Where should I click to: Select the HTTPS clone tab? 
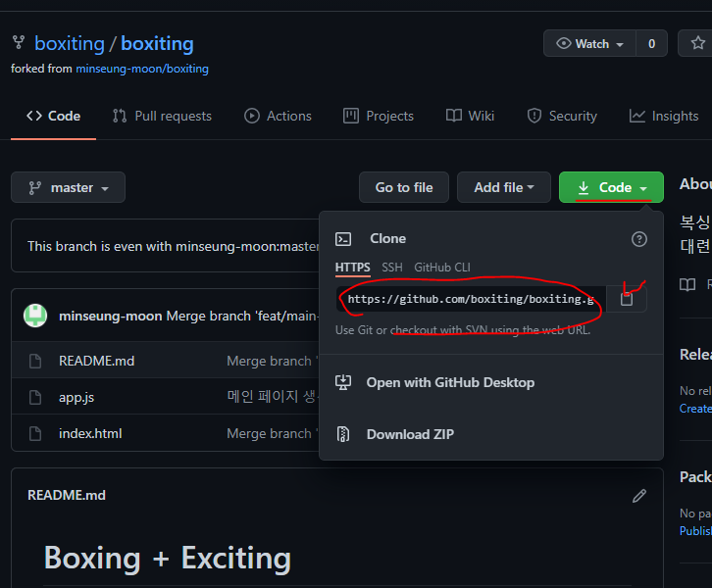click(x=353, y=268)
